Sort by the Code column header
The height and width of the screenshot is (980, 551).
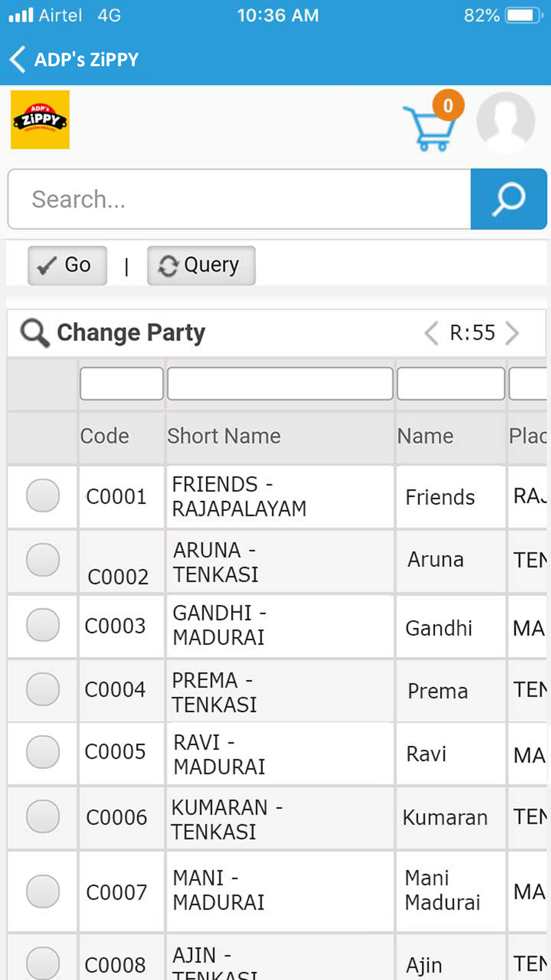[105, 436]
